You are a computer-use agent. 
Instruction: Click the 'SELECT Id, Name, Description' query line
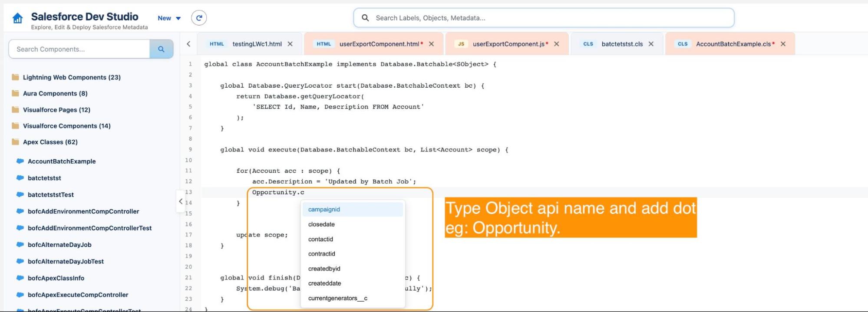pyautogui.click(x=338, y=107)
